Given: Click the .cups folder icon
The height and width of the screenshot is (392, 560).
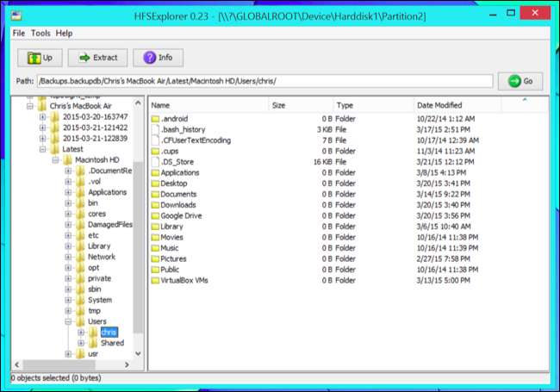Looking at the screenshot, I should [x=155, y=152].
